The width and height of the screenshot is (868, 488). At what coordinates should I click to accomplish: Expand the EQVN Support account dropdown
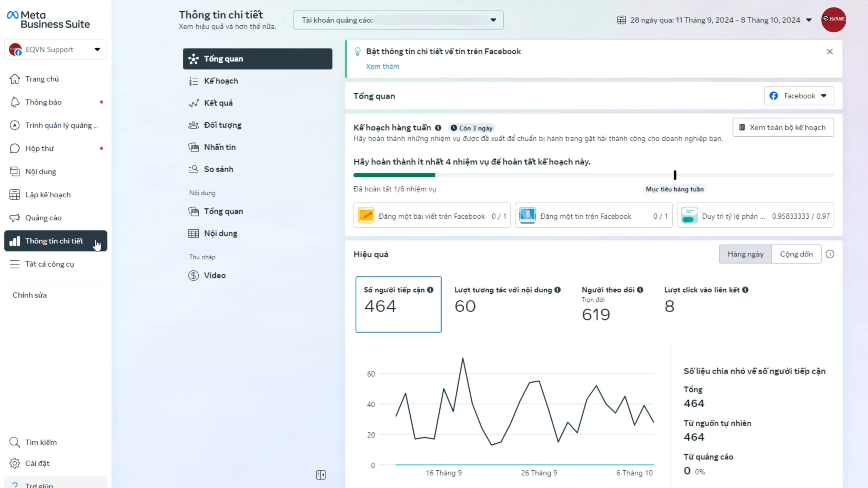(x=97, y=49)
